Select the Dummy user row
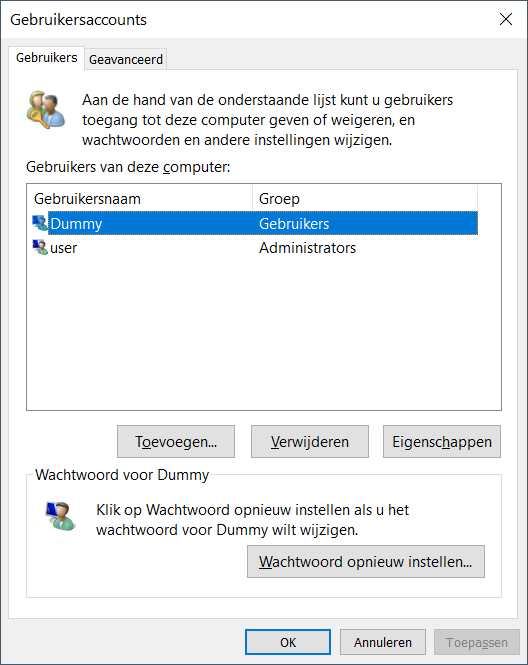The width and height of the screenshot is (528, 665). pyautogui.click(x=255, y=223)
